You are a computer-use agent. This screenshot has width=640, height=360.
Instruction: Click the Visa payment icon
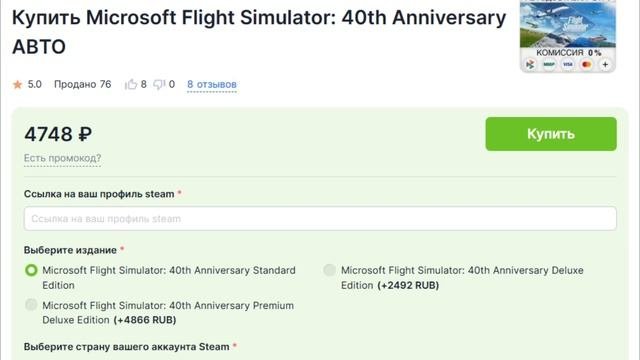pos(568,64)
